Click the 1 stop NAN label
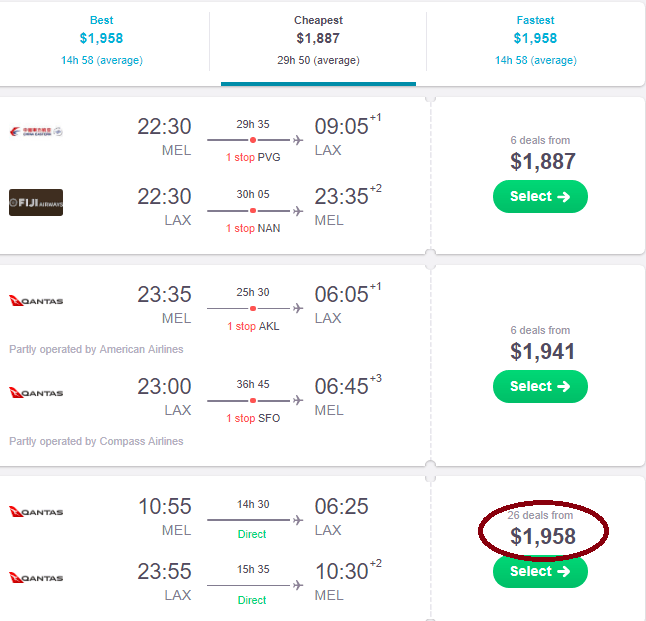 [252, 228]
